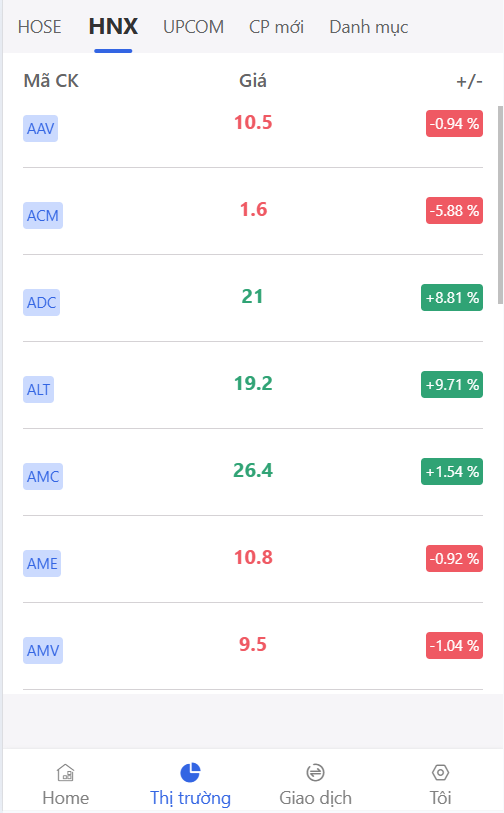Select the ADC ticker badge

41,302
